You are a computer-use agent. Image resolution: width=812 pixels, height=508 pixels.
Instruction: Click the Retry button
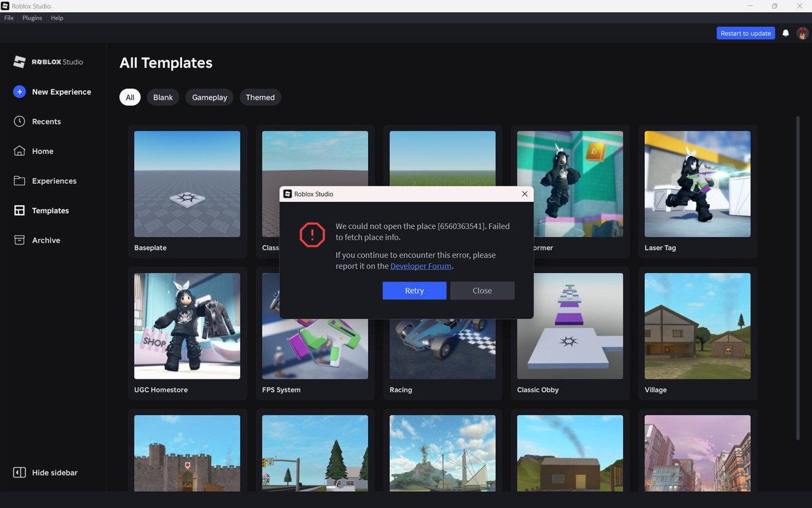point(414,291)
